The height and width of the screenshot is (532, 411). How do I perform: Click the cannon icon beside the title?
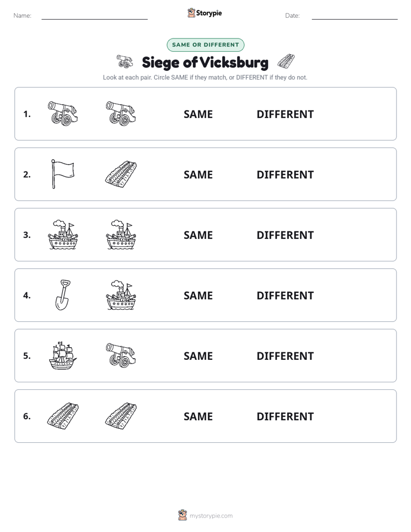pyautogui.click(x=124, y=62)
